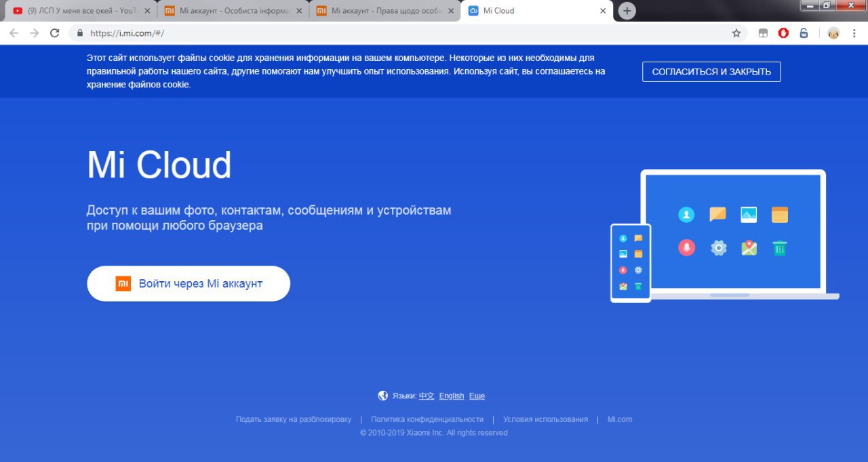Click the phone illustration beside the laptop
This screenshot has width=868, height=462.
(x=631, y=263)
